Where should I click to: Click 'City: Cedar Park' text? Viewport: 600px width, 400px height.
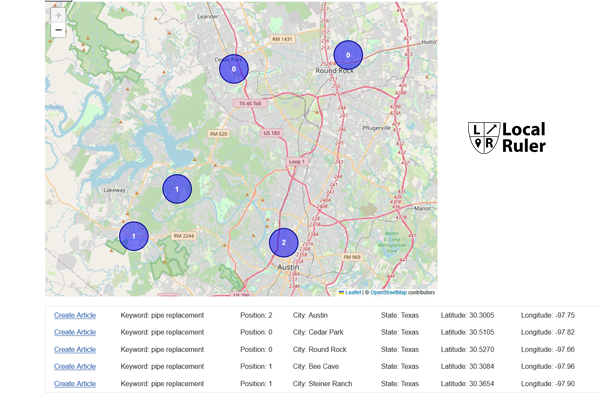318,332
